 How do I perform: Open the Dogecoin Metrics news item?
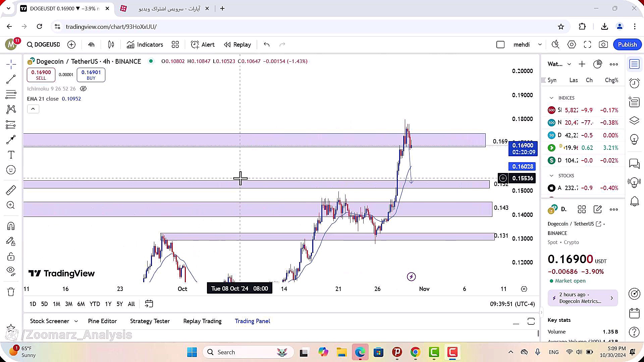[x=583, y=298]
